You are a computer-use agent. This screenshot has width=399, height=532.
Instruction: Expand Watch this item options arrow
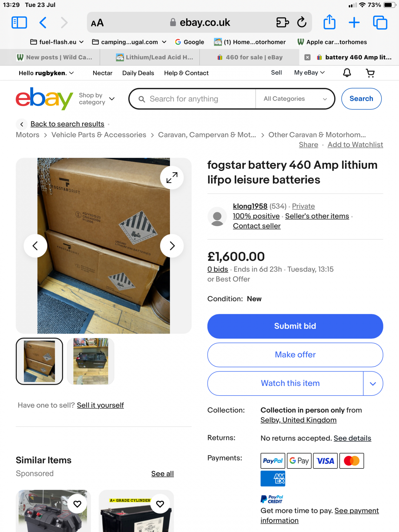[x=373, y=384]
